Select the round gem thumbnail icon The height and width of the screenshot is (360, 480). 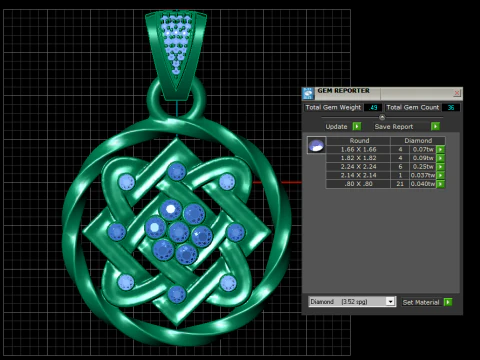click(316, 145)
